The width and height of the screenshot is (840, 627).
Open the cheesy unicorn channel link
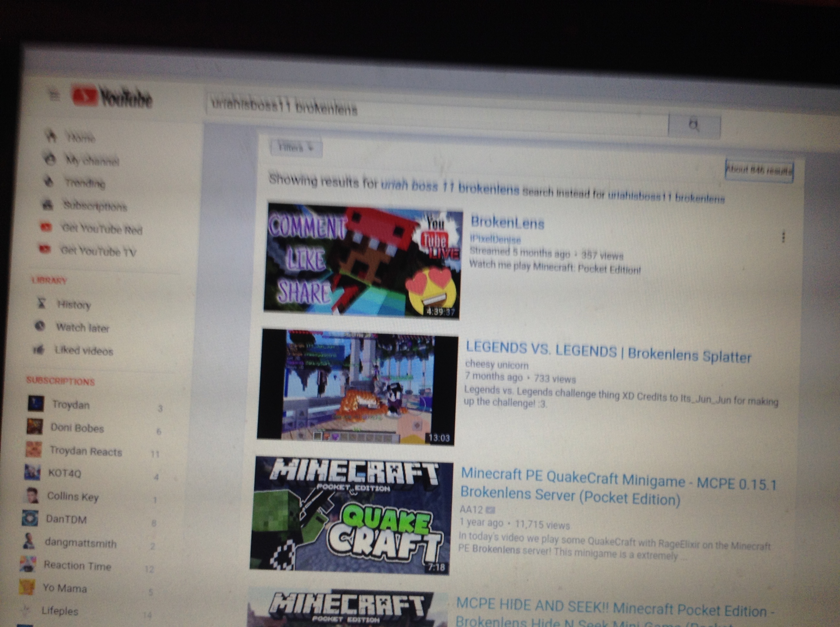pyautogui.click(x=496, y=364)
